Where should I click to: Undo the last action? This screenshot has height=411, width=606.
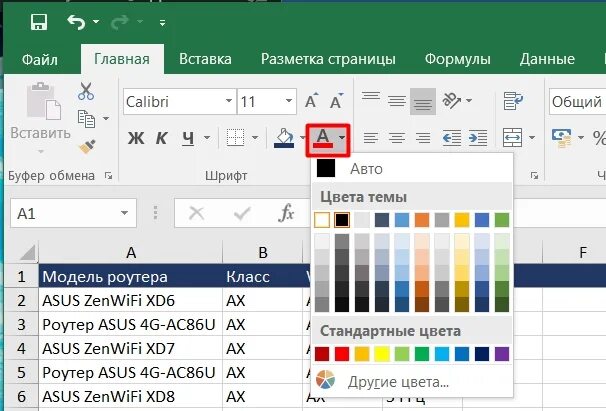point(76,22)
